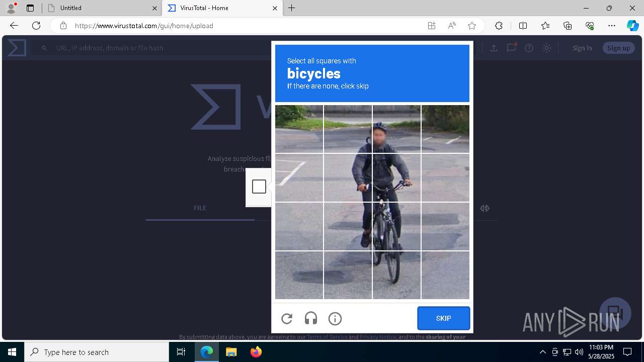Image resolution: width=644 pixels, height=362 pixels.
Task: Open the Action Center notifications icon
Action: pyautogui.click(x=627, y=352)
